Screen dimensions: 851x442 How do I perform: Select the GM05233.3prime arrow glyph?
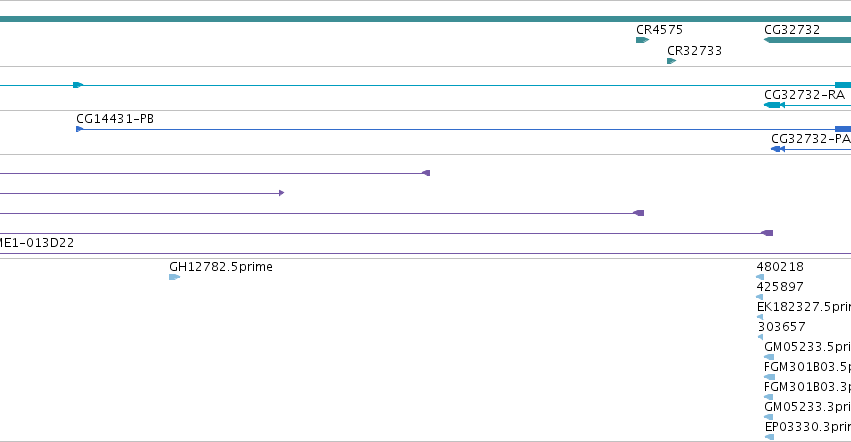pyautogui.click(x=769, y=417)
